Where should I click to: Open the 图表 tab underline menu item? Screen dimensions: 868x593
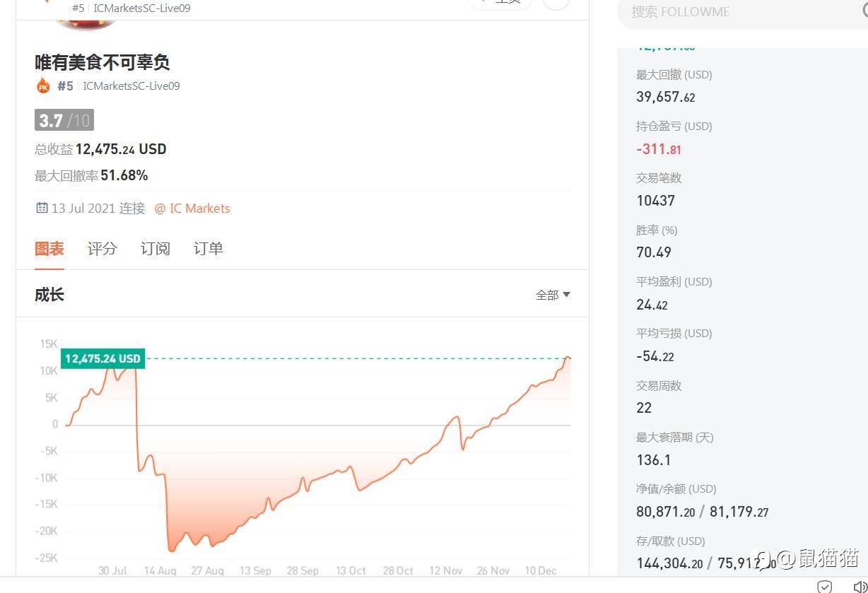tap(49, 248)
